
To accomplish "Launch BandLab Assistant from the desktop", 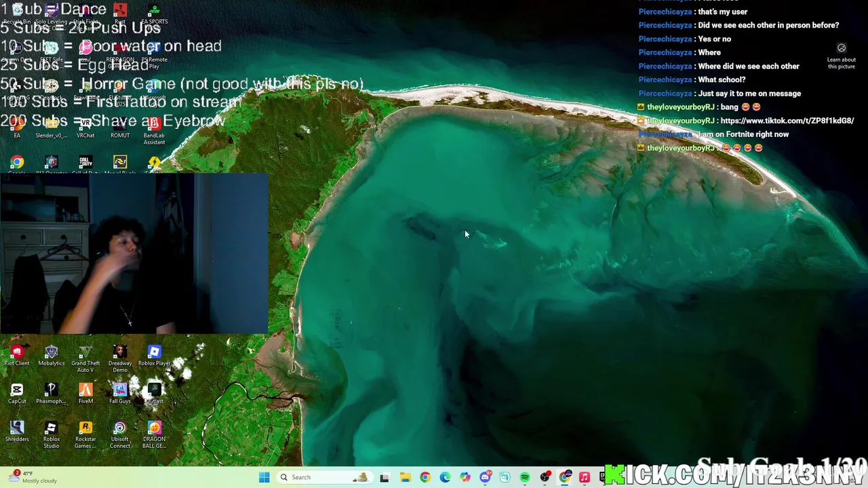I will tap(154, 131).
